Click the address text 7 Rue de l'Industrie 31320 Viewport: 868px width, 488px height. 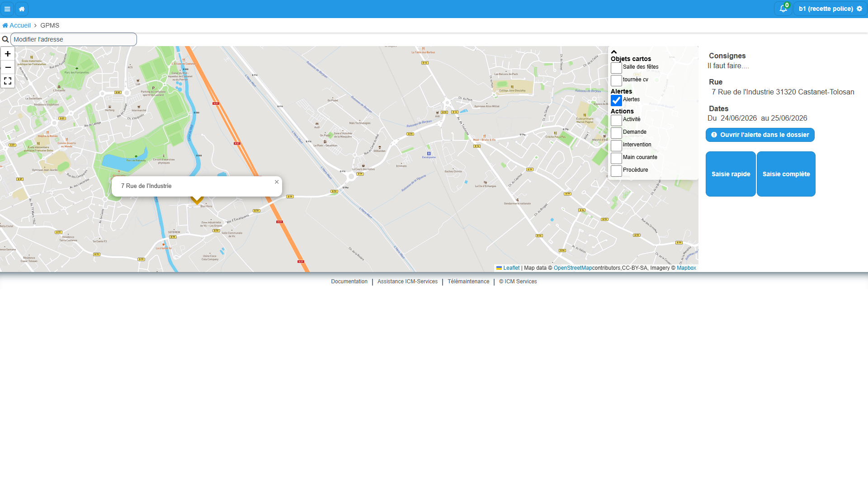click(783, 92)
